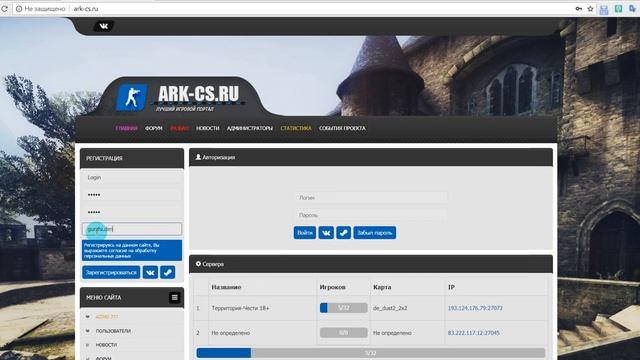The image size is (640, 360).
Task: Open НОВОСТИ in the site menu
Action: click(106, 345)
